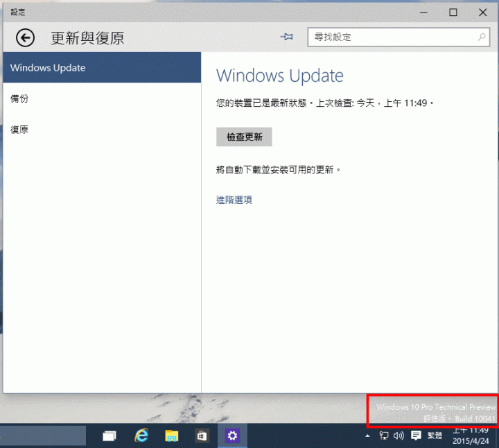
Task: Select the Settings gear taskbar icon
Action: (x=232, y=436)
